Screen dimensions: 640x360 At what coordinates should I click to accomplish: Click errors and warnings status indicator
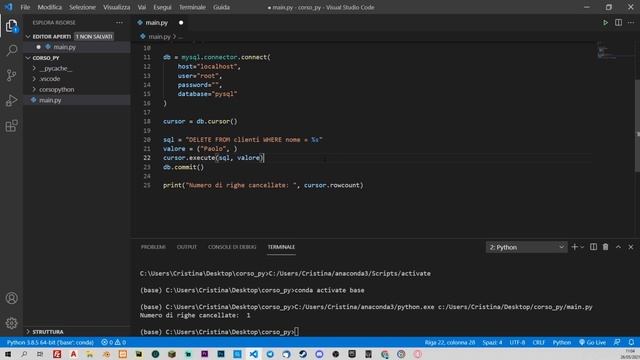(113, 342)
